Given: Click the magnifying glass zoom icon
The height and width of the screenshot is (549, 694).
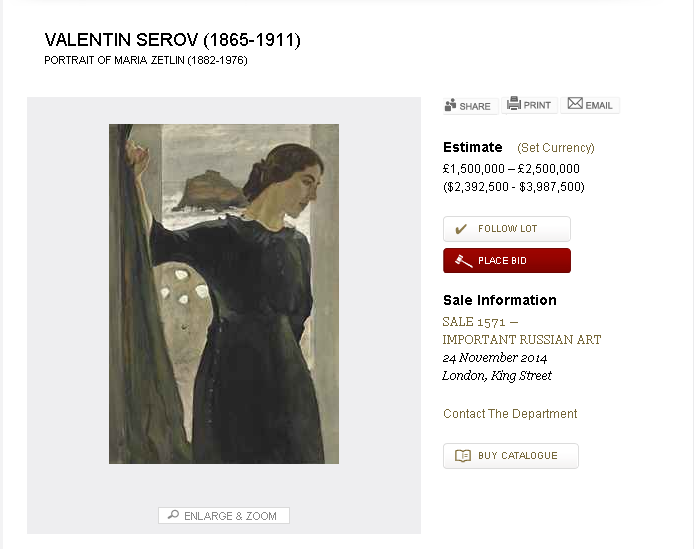Looking at the screenshot, I should click(x=173, y=515).
